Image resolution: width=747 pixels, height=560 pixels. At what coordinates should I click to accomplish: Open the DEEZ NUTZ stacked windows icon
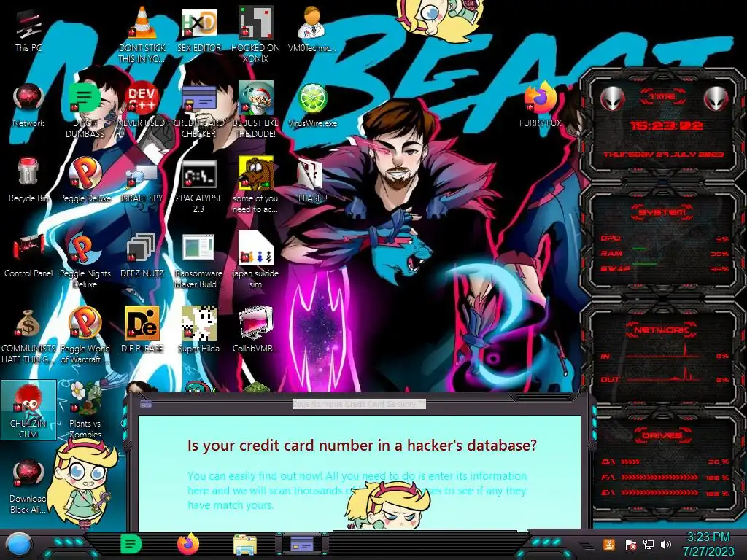pos(142,255)
